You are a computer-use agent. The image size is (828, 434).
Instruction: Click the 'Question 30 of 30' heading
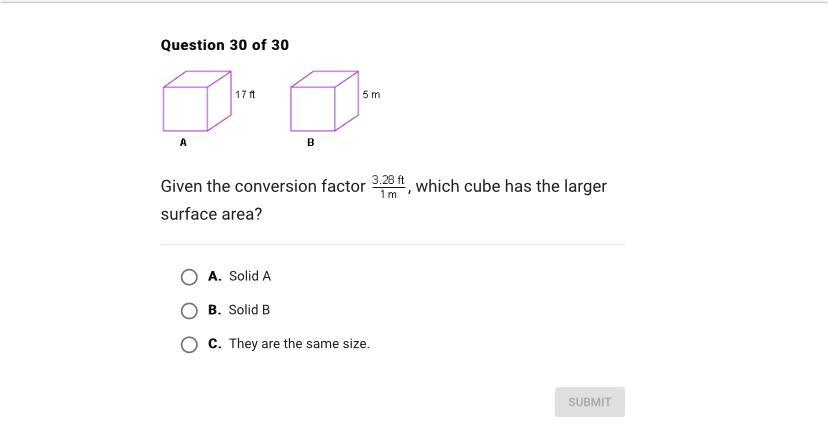[x=225, y=45]
